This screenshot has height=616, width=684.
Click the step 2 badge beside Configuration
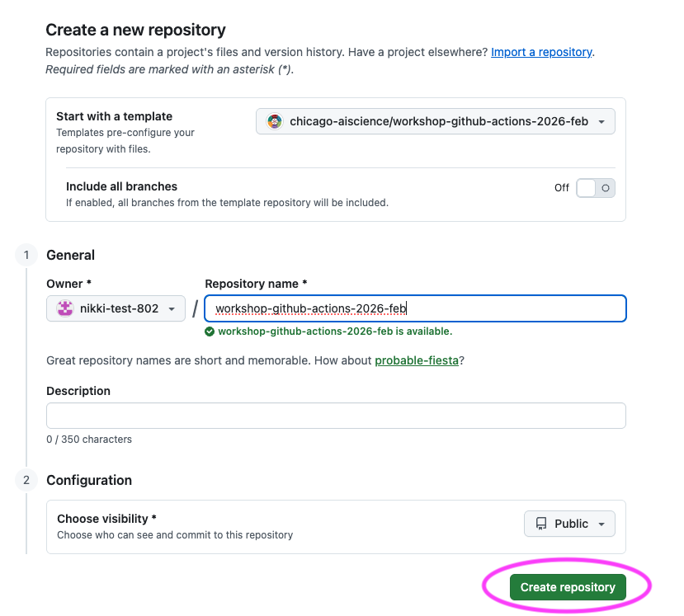click(x=25, y=480)
